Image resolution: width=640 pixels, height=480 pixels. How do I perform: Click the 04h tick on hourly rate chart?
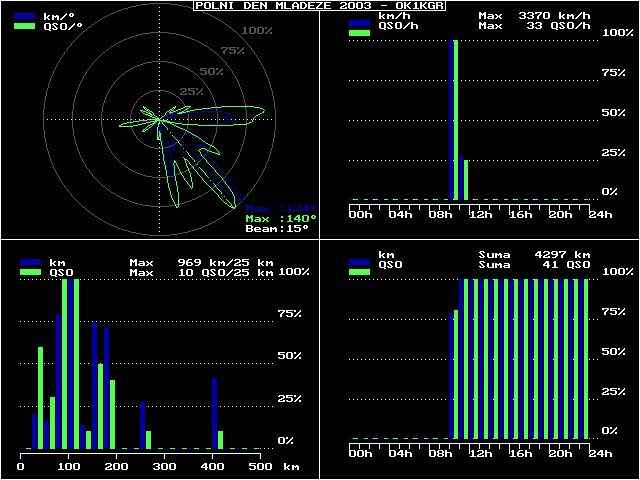pyautogui.click(x=400, y=214)
